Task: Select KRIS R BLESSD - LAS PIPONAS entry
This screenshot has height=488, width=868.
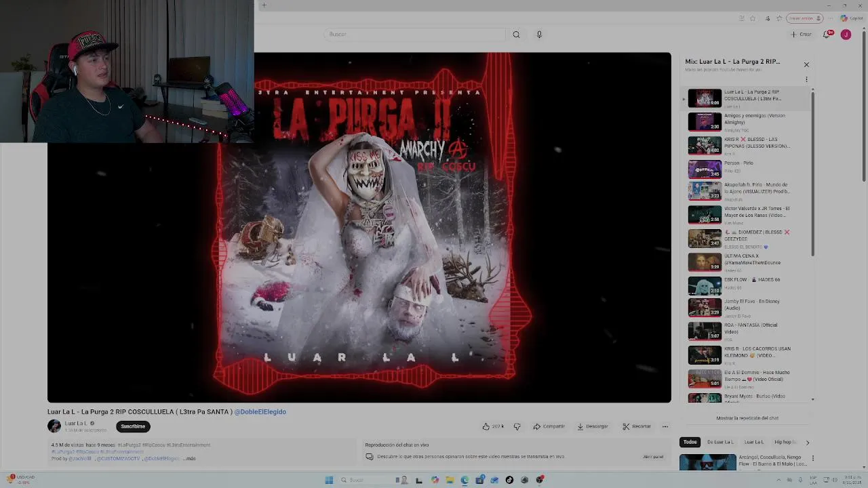Action: tap(746, 146)
